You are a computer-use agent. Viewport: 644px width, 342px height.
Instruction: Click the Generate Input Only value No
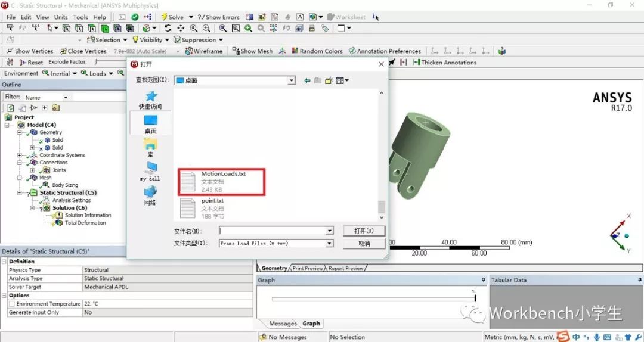pos(168,312)
